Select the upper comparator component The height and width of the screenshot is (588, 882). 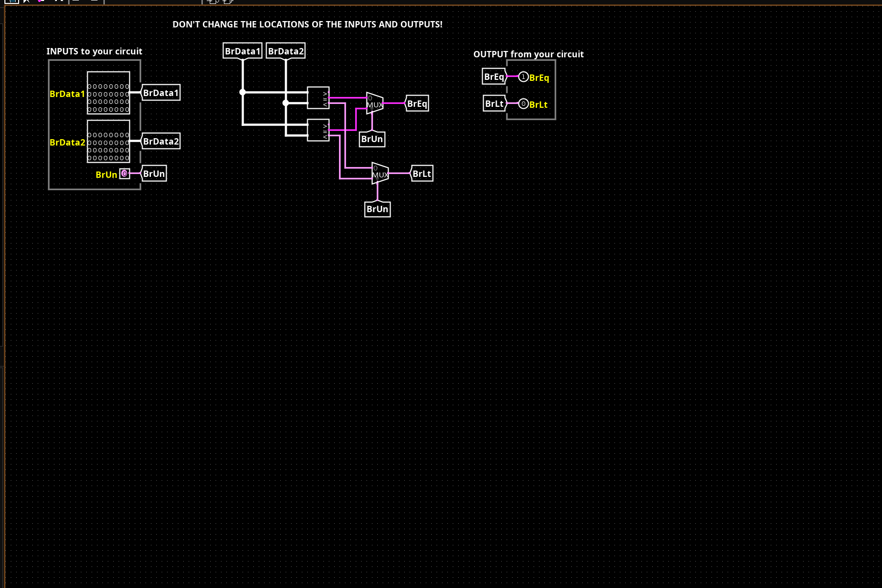pos(318,98)
